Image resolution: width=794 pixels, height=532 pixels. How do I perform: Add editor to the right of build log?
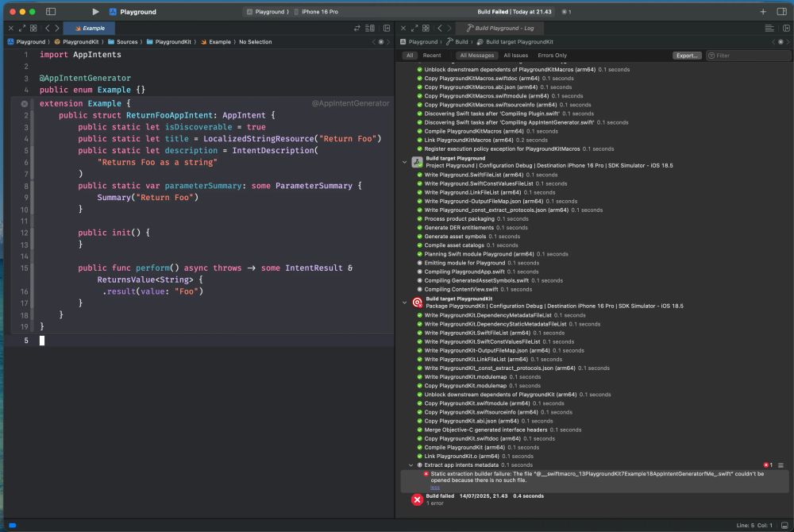(x=786, y=29)
